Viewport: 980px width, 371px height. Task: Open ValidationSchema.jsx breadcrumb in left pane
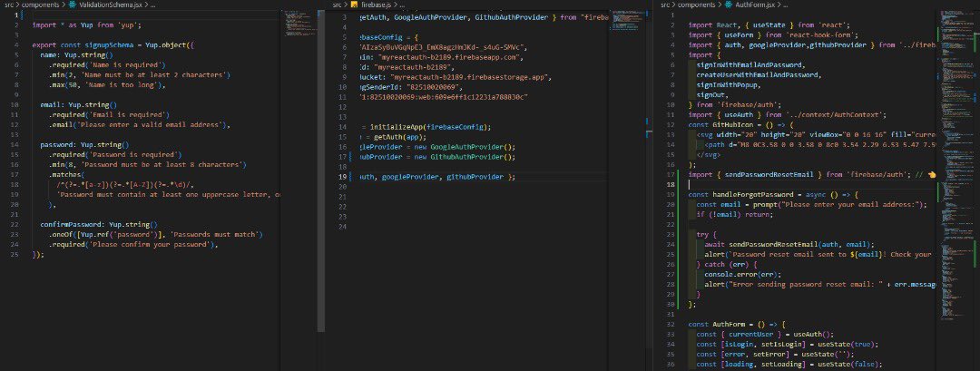coord(111,5)
